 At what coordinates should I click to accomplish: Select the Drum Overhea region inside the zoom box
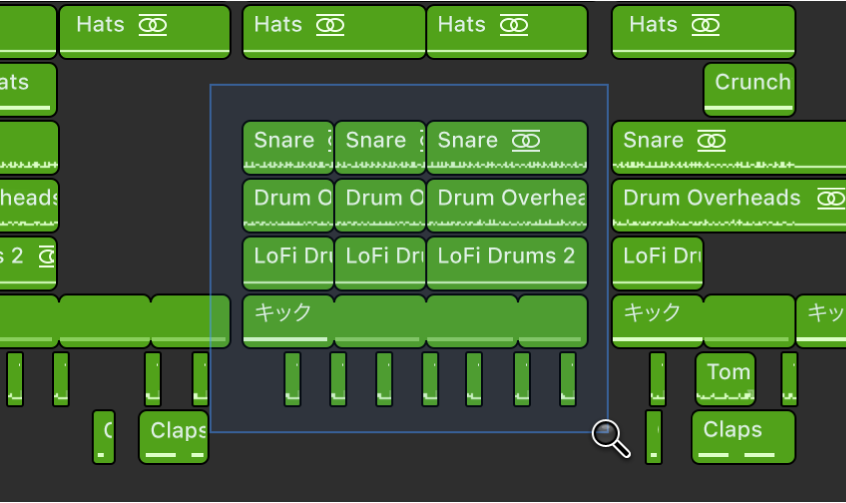click(506, 203)
